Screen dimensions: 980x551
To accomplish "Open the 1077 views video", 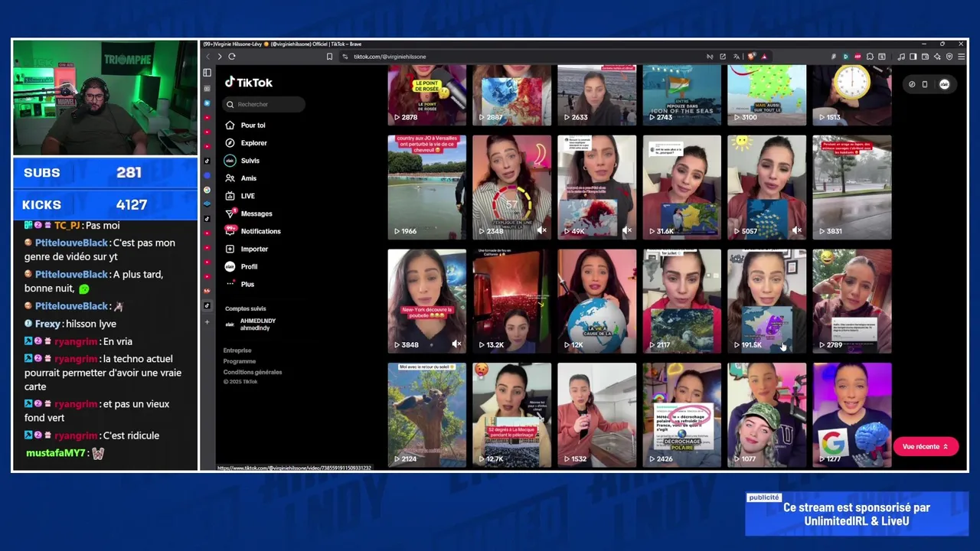I will [766, 415].
